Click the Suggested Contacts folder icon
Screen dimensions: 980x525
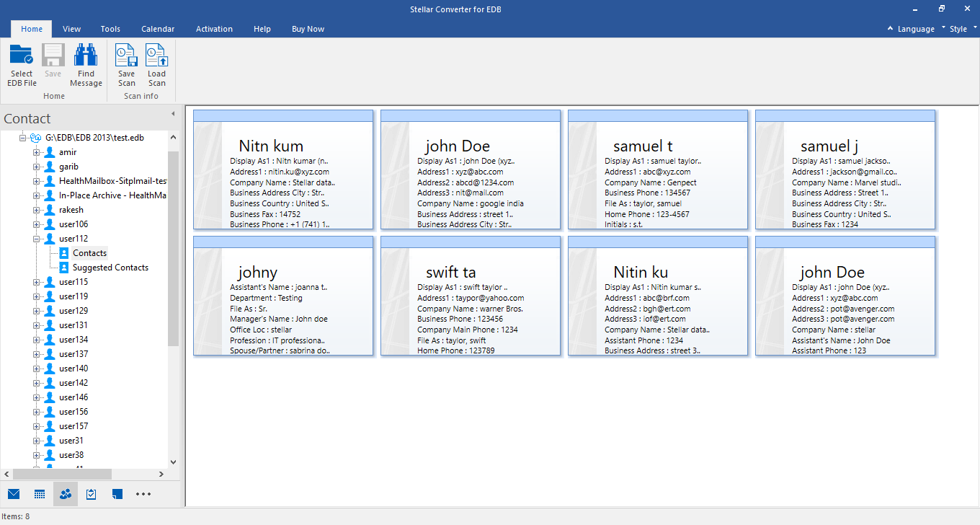64,268
